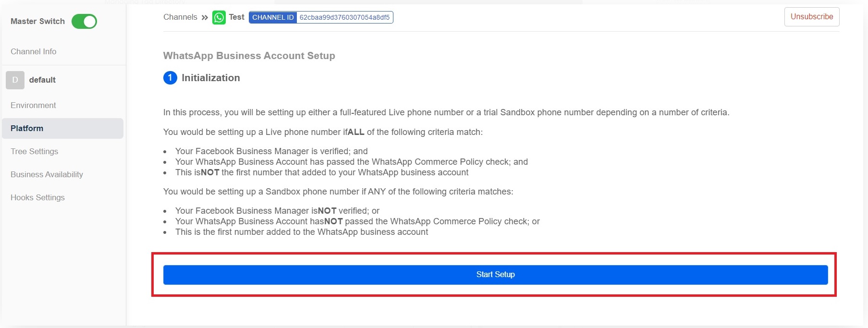This screenshot has width=868, height=328.
Task: Open the Channel Info section
Action: (34, 51)
